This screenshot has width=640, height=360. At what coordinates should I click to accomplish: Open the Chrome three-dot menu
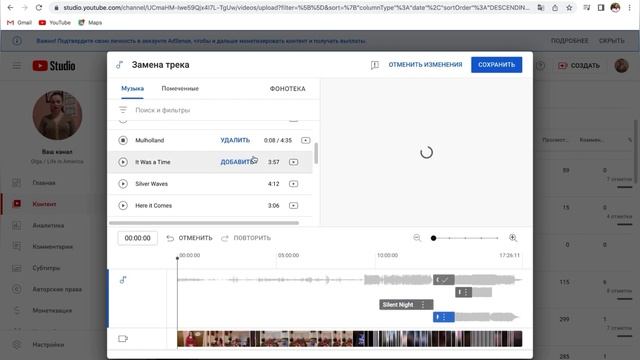point(630,8)
